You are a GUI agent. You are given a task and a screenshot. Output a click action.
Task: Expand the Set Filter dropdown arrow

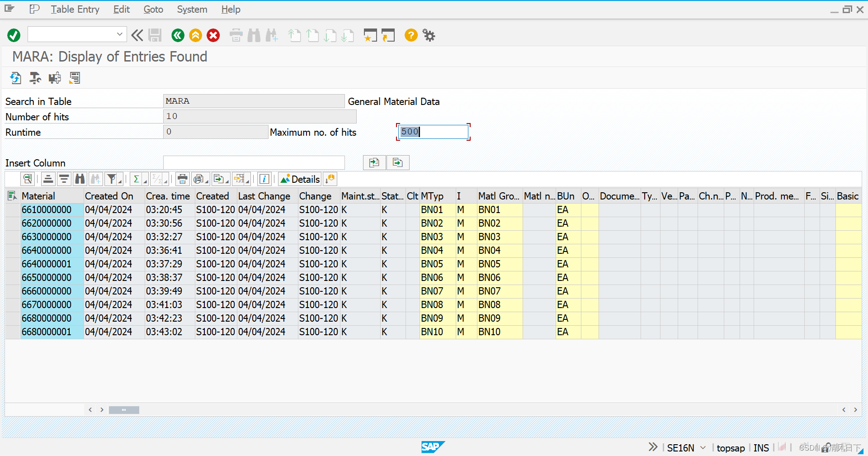tap(120, 181)
